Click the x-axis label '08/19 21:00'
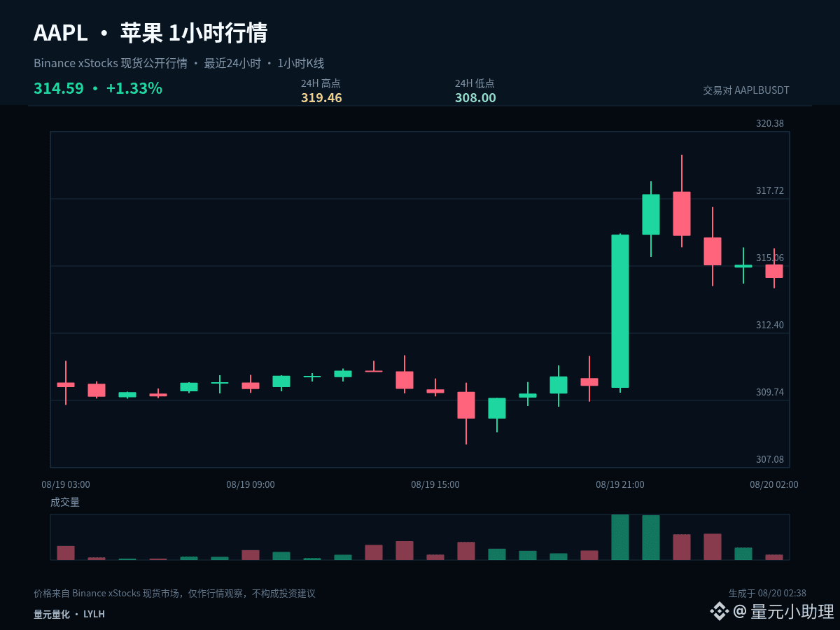Viewport: 840px width, 630px height. click(620, 484)
